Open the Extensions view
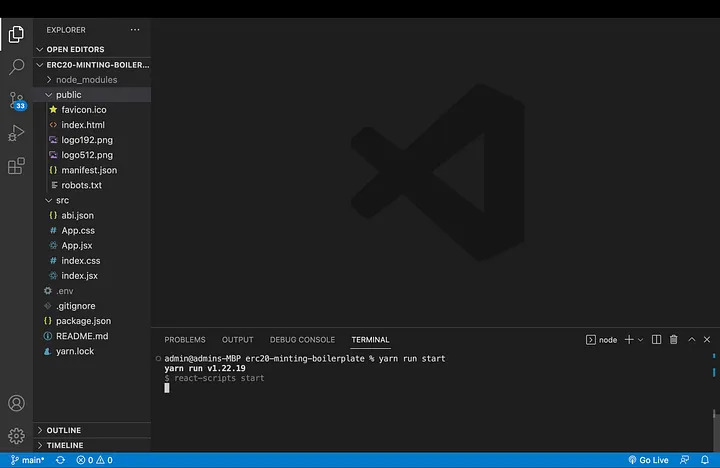 (16, 166)
